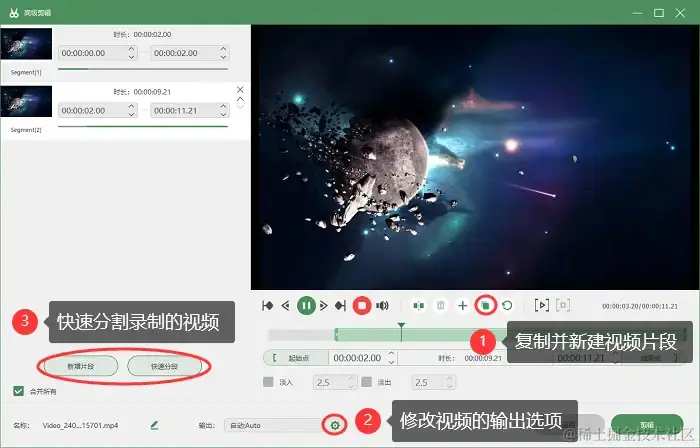Click Segment[1] progress bar

coord(143,69)
